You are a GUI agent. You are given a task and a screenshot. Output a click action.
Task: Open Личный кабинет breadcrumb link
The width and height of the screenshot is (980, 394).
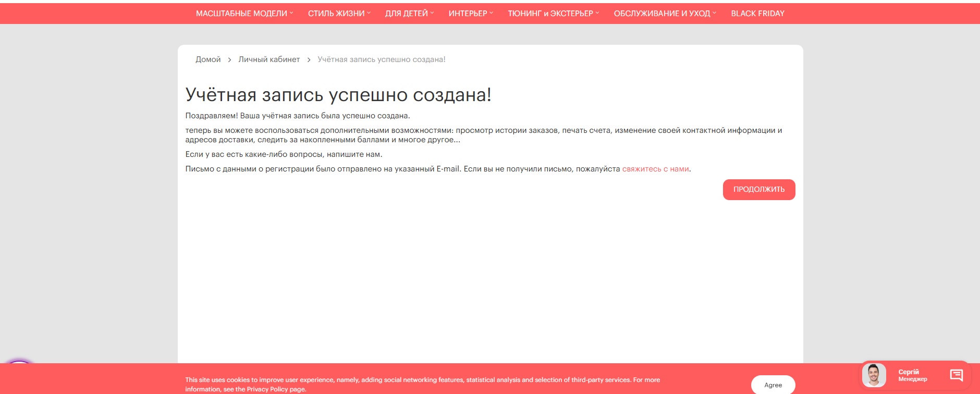pos(269,59)
